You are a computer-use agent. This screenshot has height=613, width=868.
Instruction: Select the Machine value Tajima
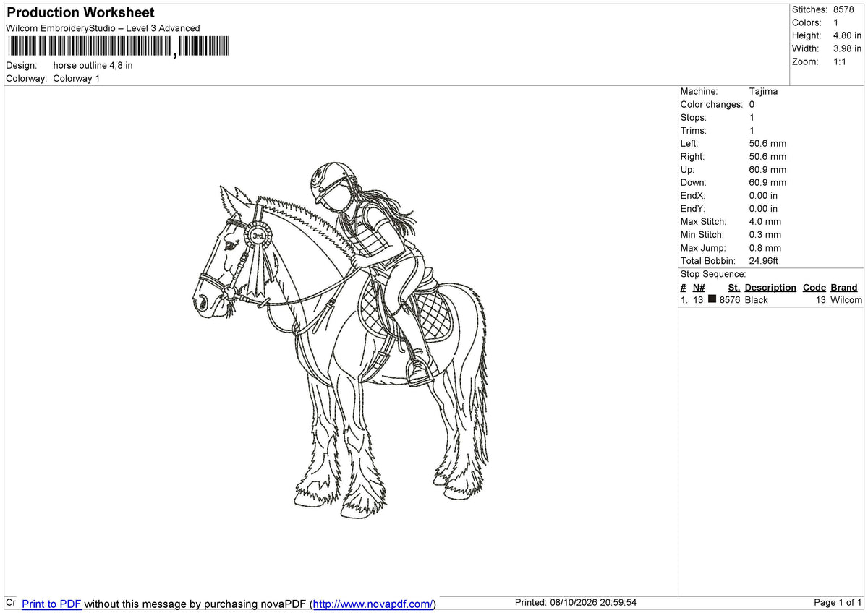pos(763,91)
